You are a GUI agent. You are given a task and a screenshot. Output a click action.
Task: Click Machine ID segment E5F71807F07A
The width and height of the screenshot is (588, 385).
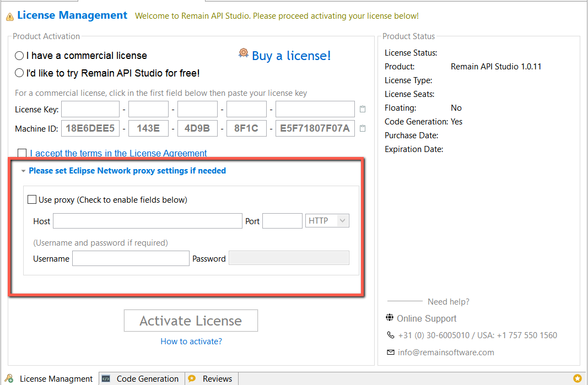tap(315, 128)
